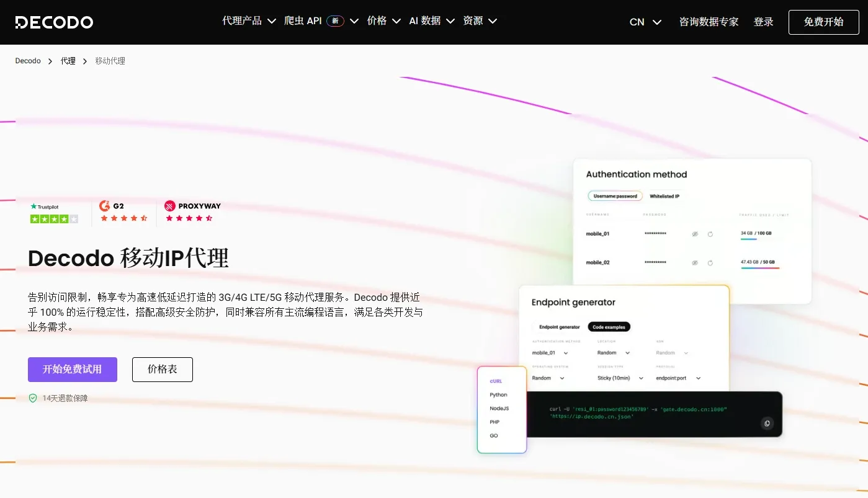Click the curl command code block
Screen dimensions: 868x498
tap(654, 414)
